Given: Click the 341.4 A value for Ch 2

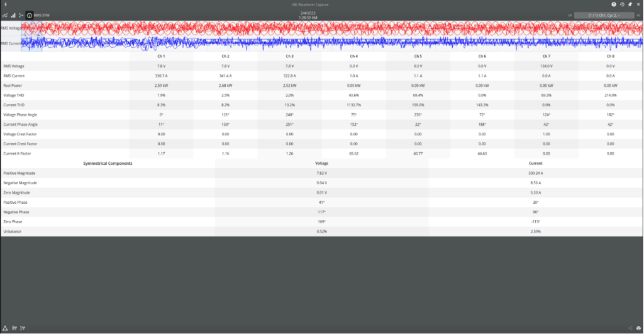Looking at the screenshot, I should pyautogui.click(x=225, y=76).
